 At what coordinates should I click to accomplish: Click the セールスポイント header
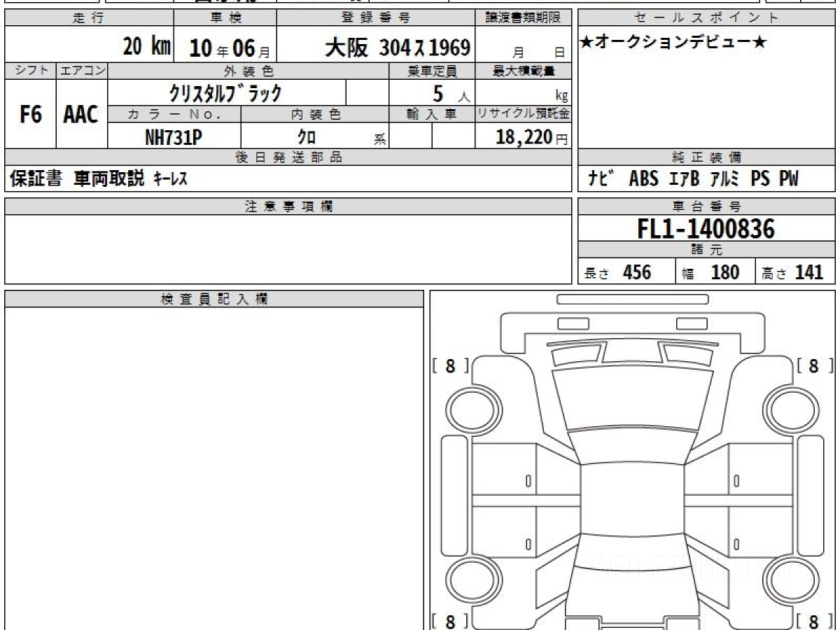[706, 18]
